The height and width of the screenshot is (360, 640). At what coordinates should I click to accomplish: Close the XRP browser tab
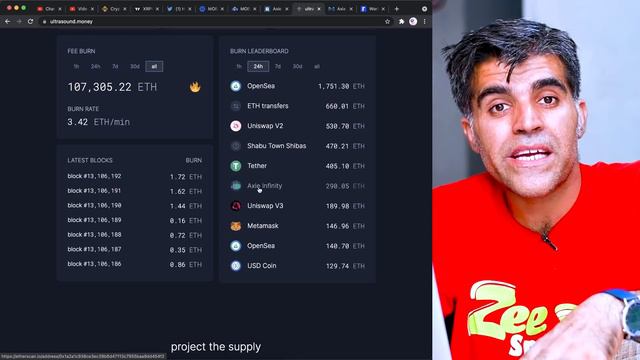(x=157, y=9)
